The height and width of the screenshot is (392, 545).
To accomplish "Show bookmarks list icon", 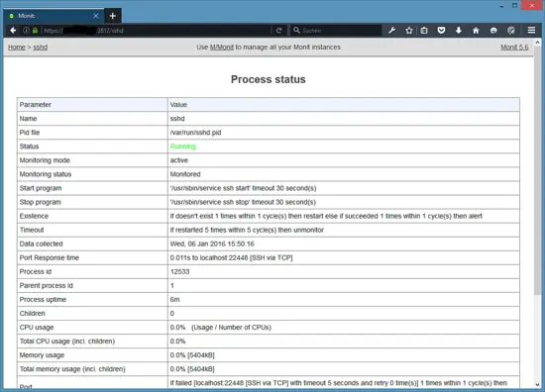I will point(424,31).
